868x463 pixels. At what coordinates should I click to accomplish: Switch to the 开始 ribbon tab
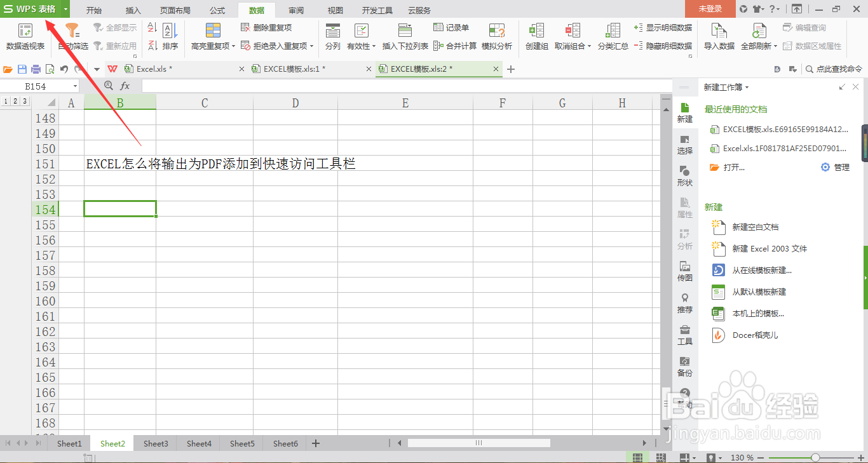[x=94, y=10]
